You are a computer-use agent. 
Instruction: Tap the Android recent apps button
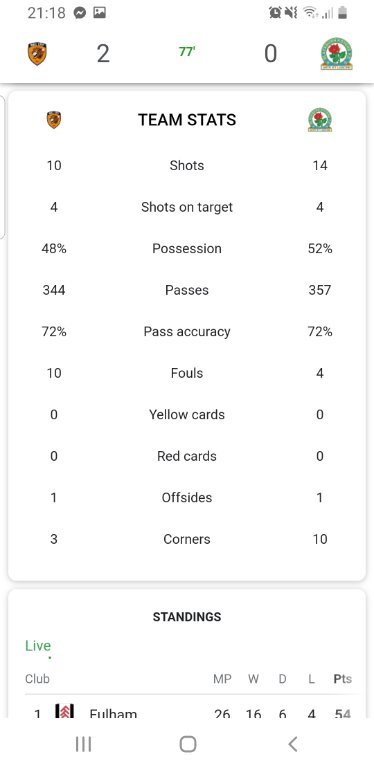pos(84,744)
